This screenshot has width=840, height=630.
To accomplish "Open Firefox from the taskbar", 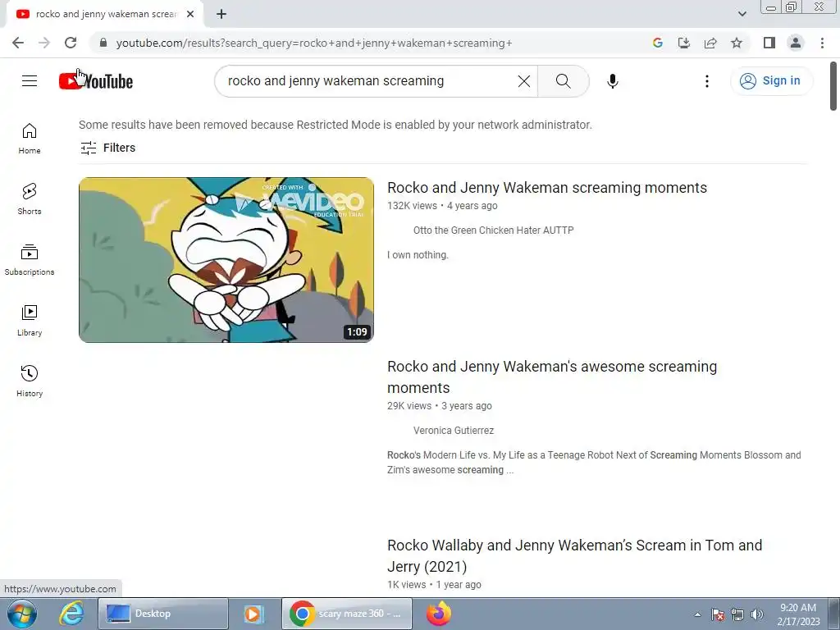I will (439, 614).
